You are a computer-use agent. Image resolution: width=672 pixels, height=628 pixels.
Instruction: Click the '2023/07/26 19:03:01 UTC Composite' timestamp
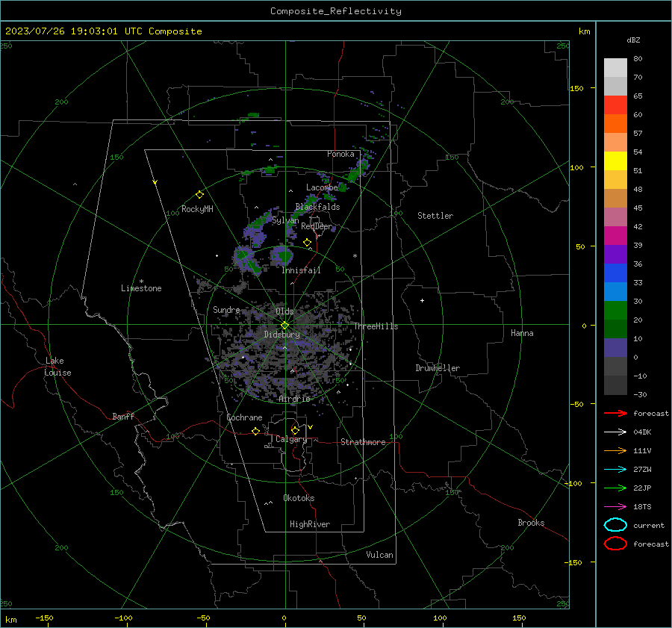click(103, 31)
